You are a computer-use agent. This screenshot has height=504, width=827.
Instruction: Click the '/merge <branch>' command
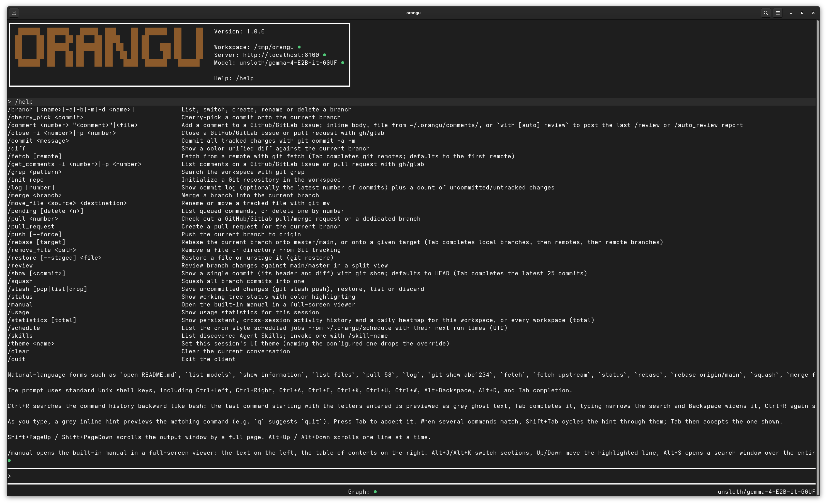tap(35, 195)
